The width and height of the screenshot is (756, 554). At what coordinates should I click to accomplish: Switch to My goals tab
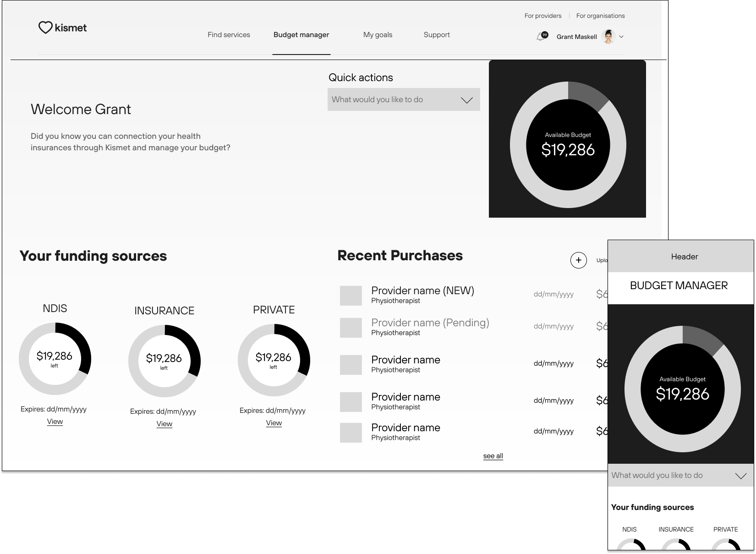[378, 35]
